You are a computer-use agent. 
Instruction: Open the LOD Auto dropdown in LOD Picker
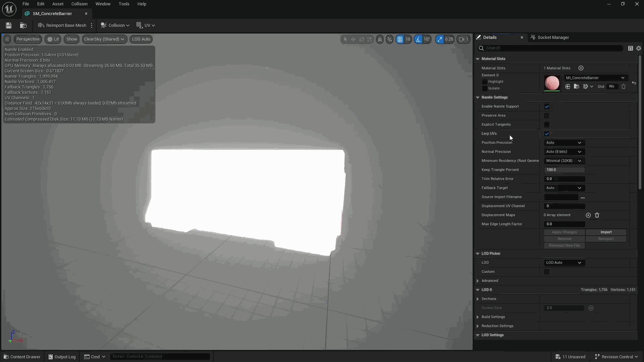click(564, 263)
